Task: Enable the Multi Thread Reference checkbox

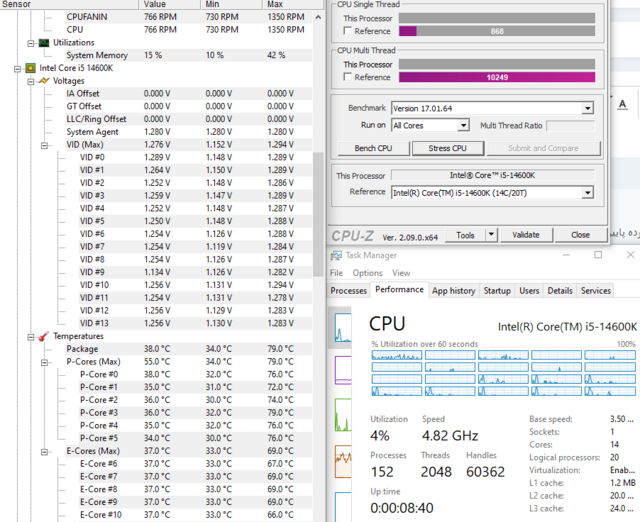Action: [x=346, y=77]
